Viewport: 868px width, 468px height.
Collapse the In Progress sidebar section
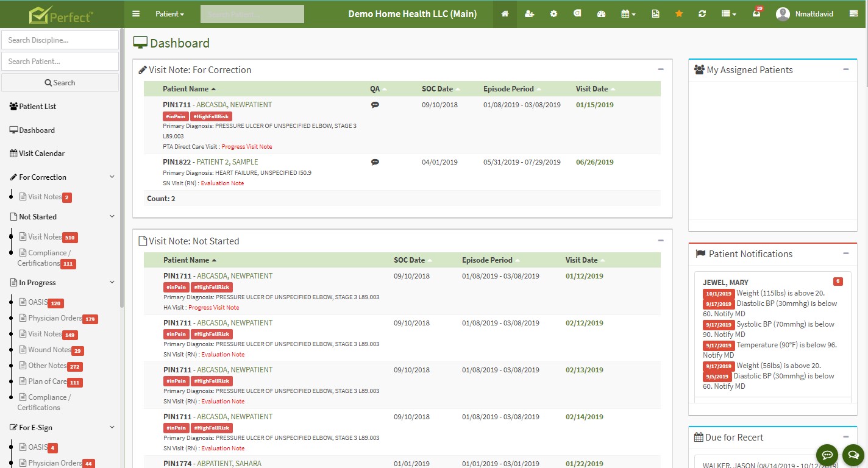pos(112,283)
